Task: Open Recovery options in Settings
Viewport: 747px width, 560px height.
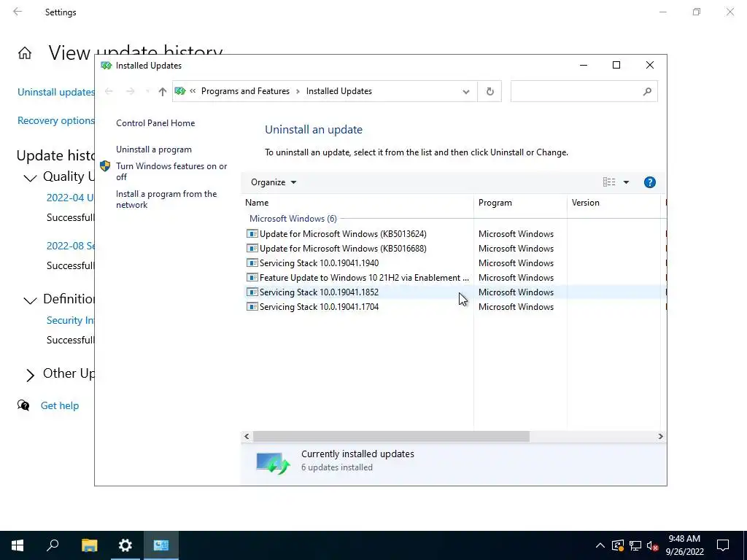Action: click(55, 120)
